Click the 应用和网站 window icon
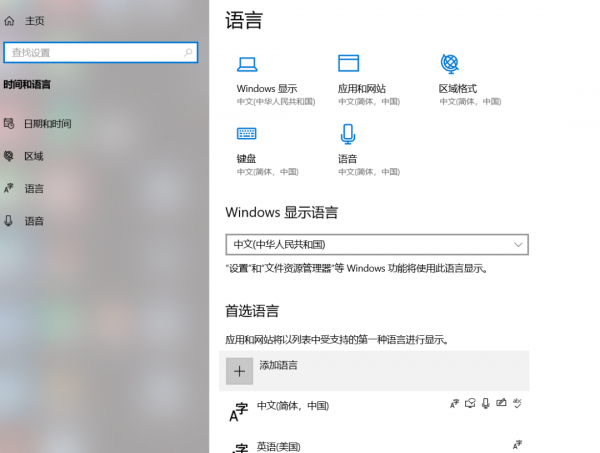600x453 pixels. click(348, 63)
